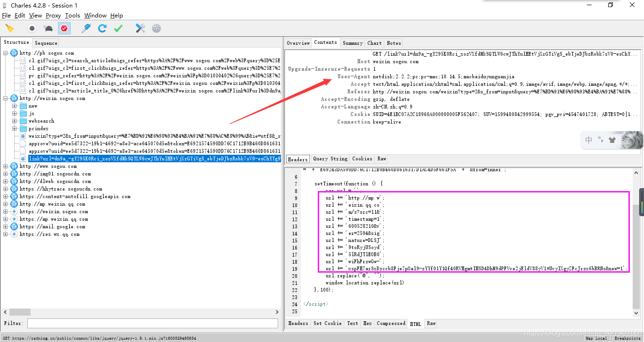Viewport: 644px width, 342px height.
Task: Switch response view to Compressed tab
Action: [x=391, y=324]
